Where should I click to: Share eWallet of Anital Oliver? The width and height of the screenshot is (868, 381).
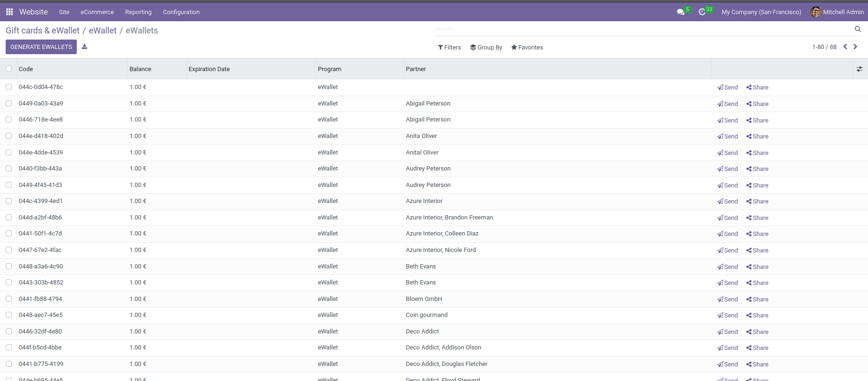[x=757, y=153]
